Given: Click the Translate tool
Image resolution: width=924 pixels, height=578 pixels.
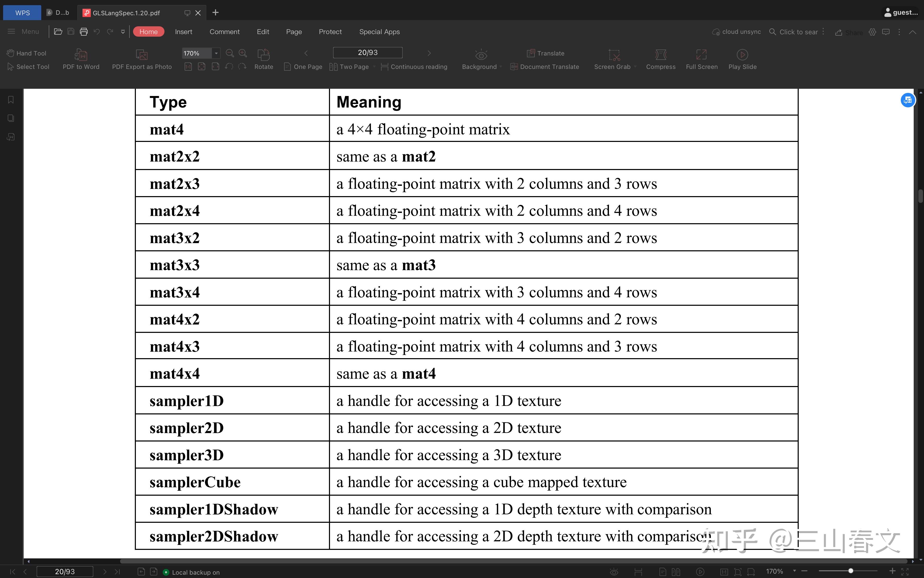Looking at the screenshot, I should click(546, 53).
